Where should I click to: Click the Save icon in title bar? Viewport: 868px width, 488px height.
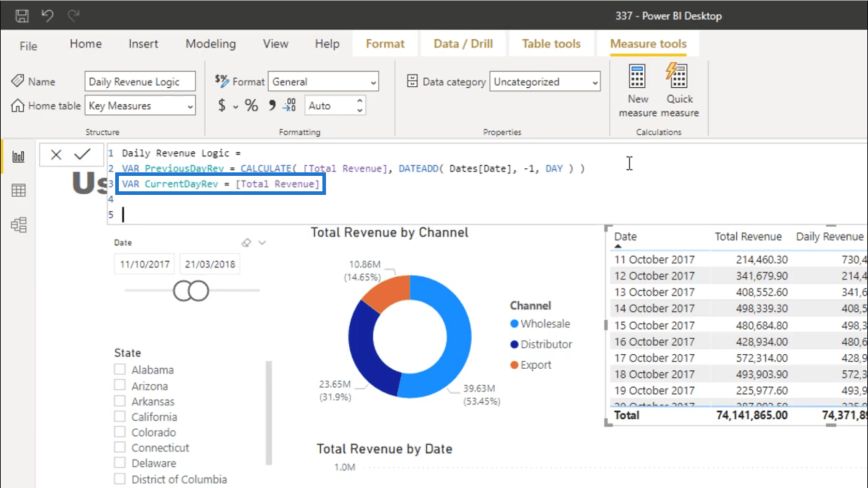(22, 16)
